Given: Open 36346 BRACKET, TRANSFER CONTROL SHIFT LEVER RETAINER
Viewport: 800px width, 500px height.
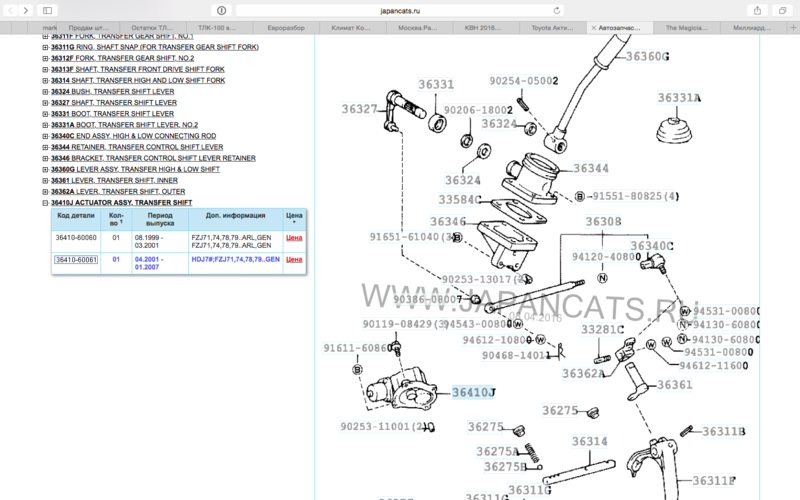Looking at the screenshot, I should [x=153, y=158].
